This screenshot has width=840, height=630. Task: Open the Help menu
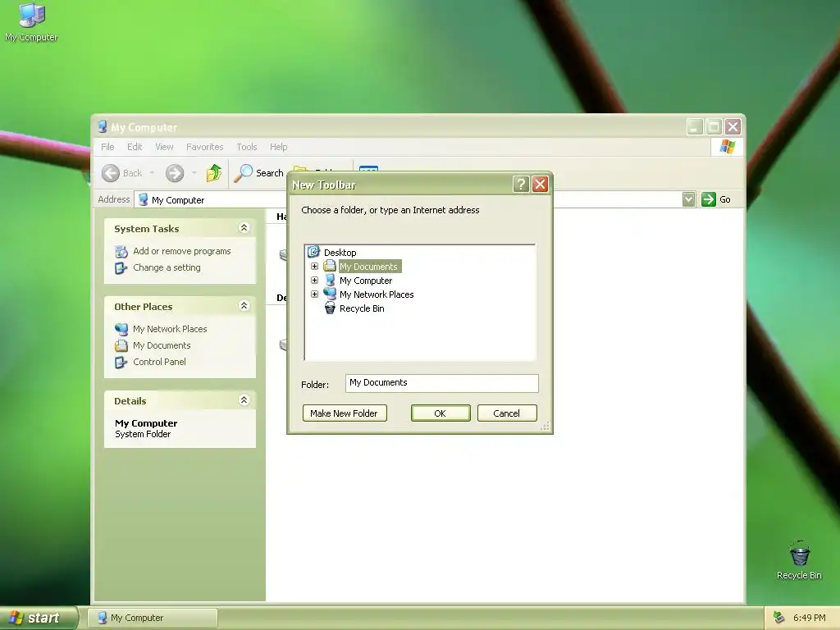(279, 147)
